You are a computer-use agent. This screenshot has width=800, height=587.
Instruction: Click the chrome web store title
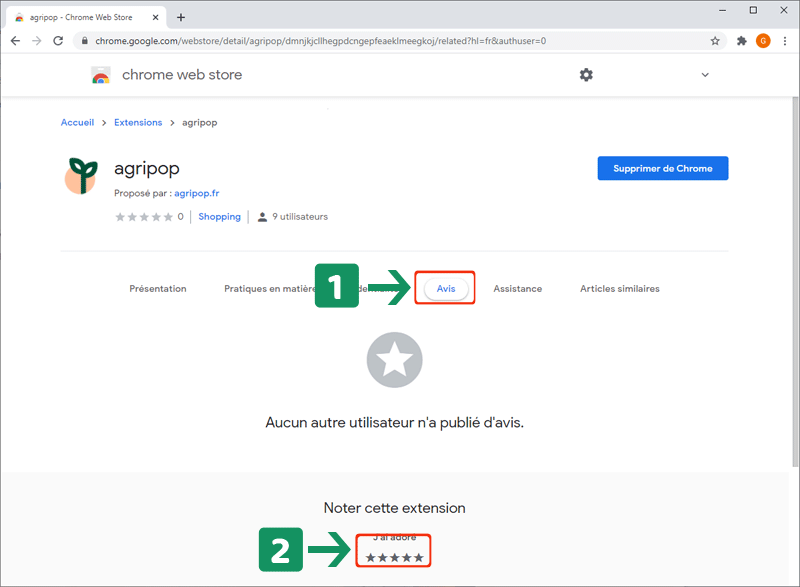182,75
